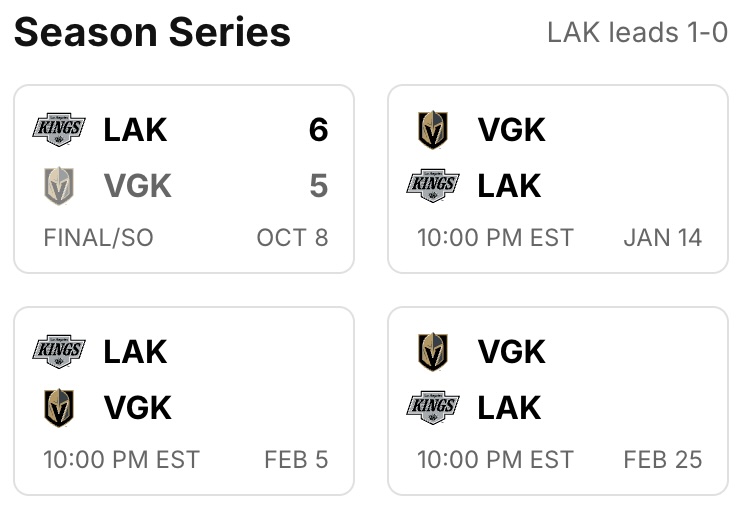The width and height of the screenshot is (754, 512).
Task: Select the LAK score of 6
Action: pos(318,130)
